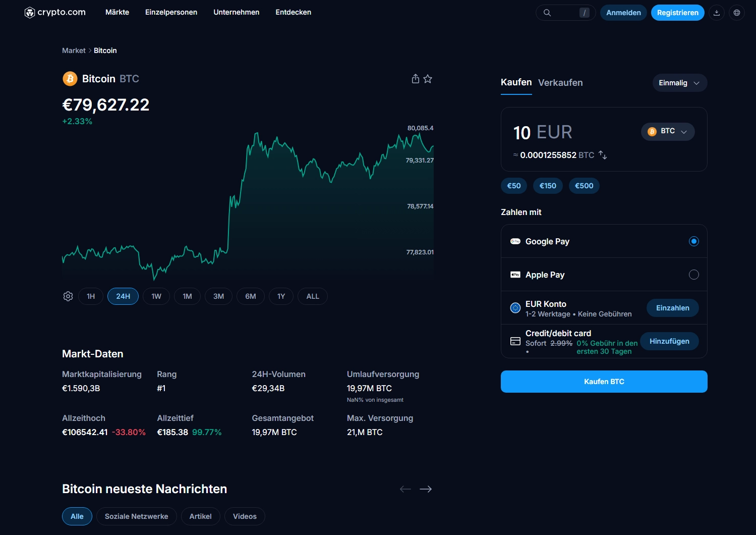
Task: Click Hinzufügen for credit/debit card
Action: [x=669, y=341]
